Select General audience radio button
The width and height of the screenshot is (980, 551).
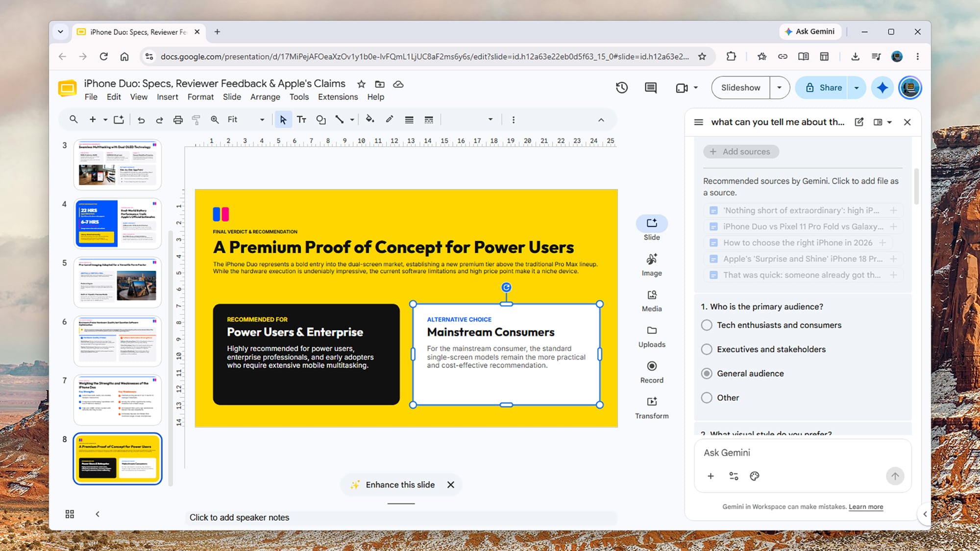[x=707, y=374]
